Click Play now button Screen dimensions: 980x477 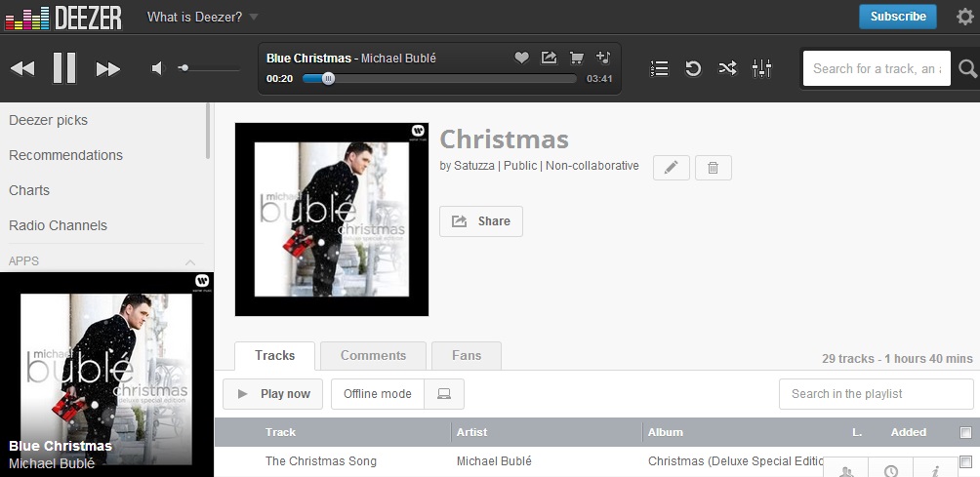[x=272, y=394]
